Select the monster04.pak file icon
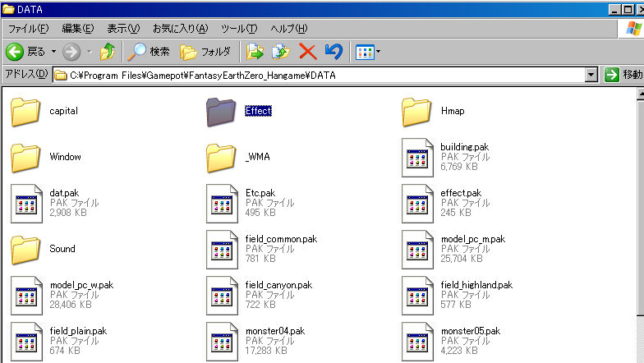Screen dimensions: 644x363 click(222, 342)
